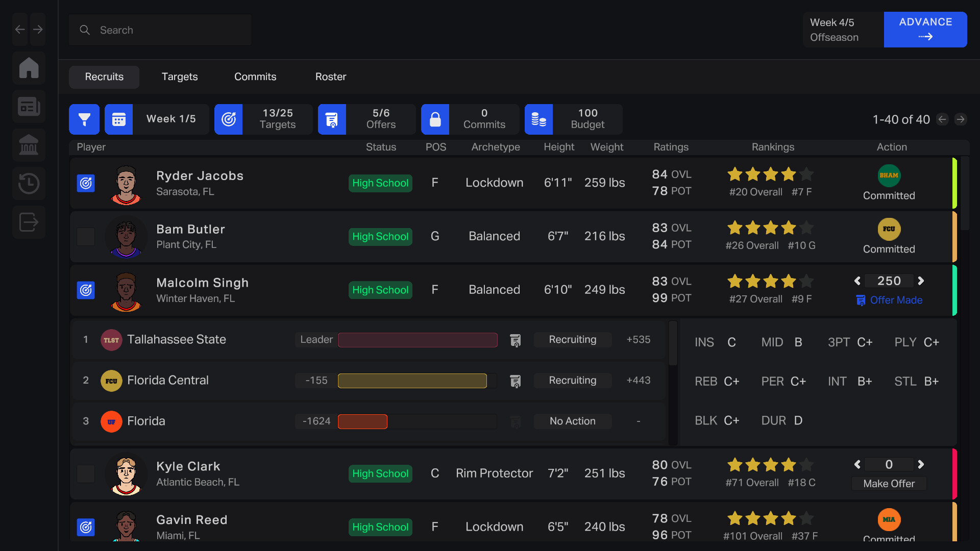This screenshot has height=551, width=980.
Task: Click the sidebar exit/logout icon
Action: 29,222
